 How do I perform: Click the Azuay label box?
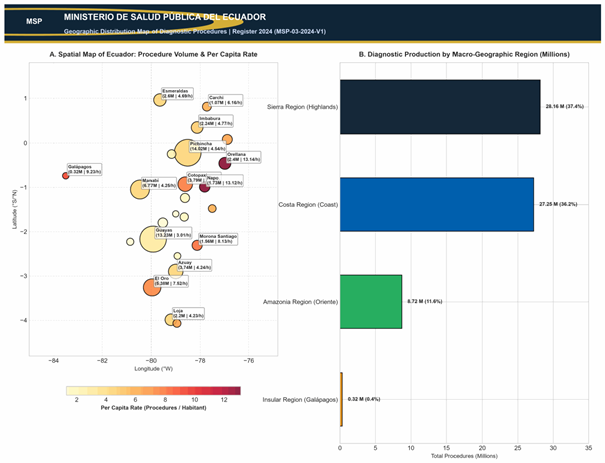pos(194,265)
